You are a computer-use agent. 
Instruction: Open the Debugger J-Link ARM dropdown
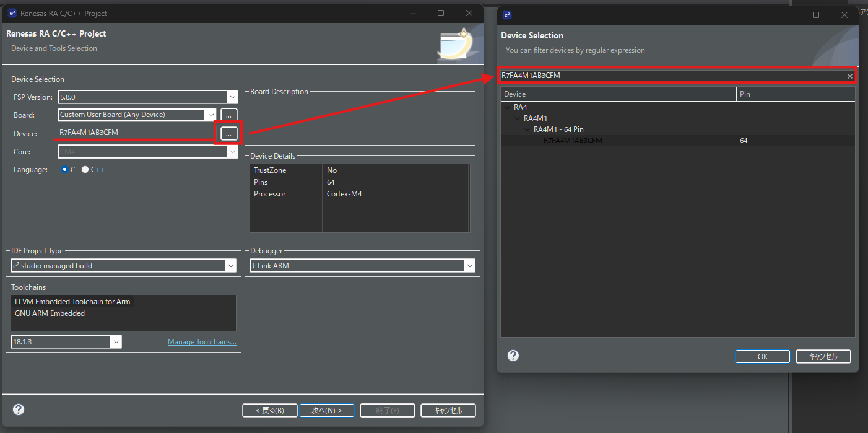[469, 266]
